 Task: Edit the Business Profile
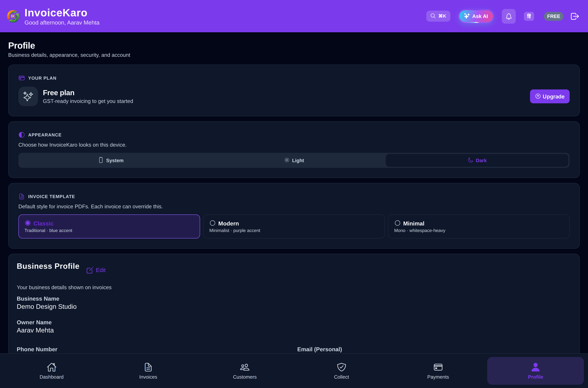tap(96, 270)
